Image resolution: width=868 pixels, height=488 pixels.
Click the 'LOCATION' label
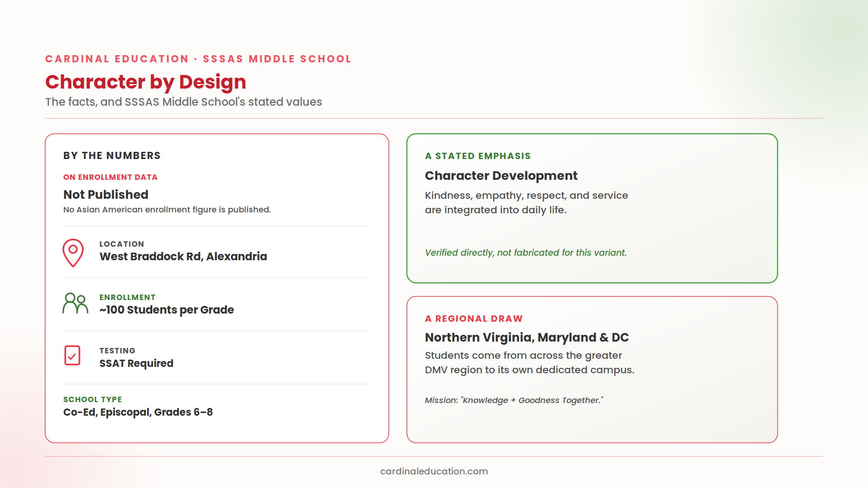pos(122,244)
